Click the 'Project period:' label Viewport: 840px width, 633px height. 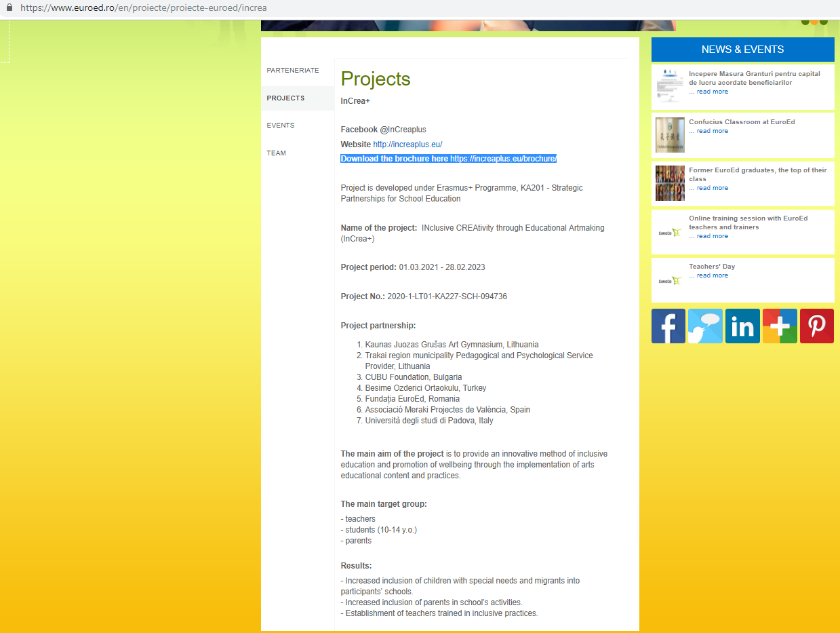369,267
